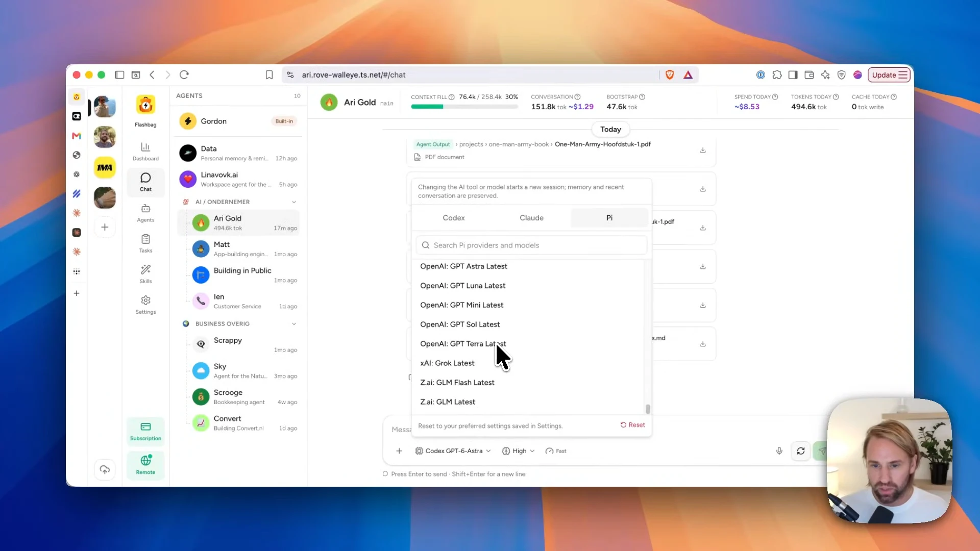Open the Subscription card icon

point(145,427)
